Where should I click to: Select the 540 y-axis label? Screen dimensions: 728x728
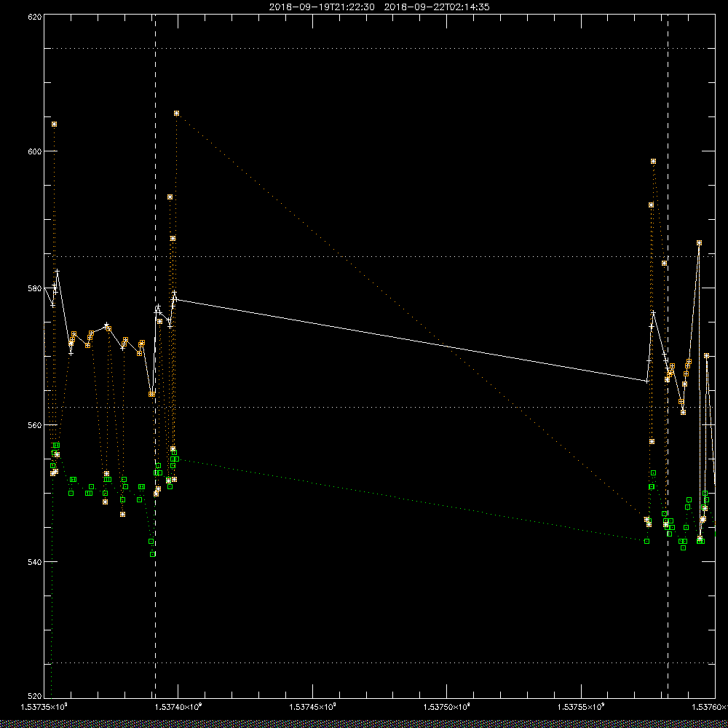[x=35, y=562]
